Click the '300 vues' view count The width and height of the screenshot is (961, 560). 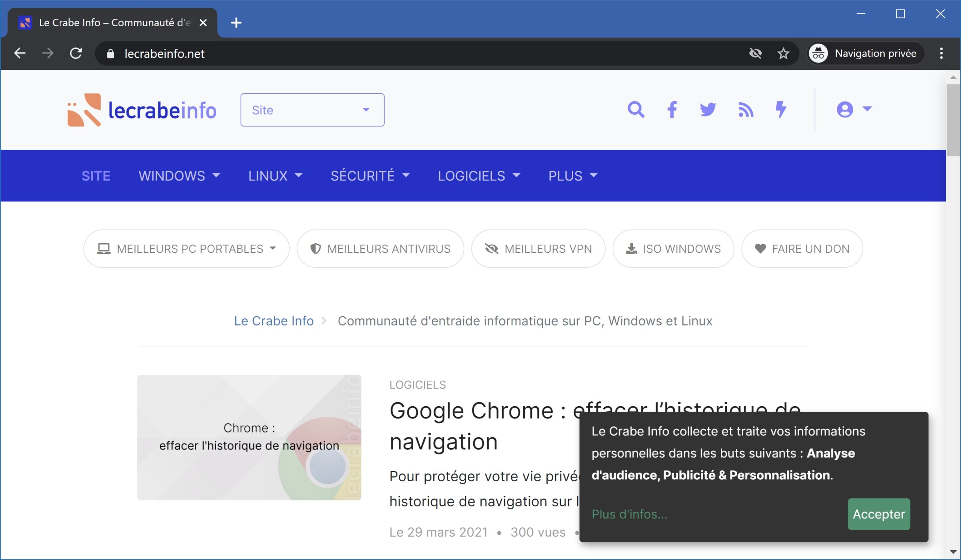click(538, 532)
